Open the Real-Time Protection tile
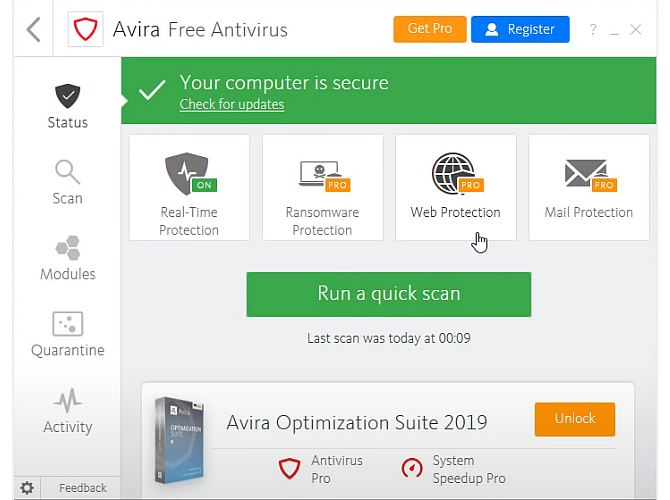The image size is (670, 500). (189, 188)
